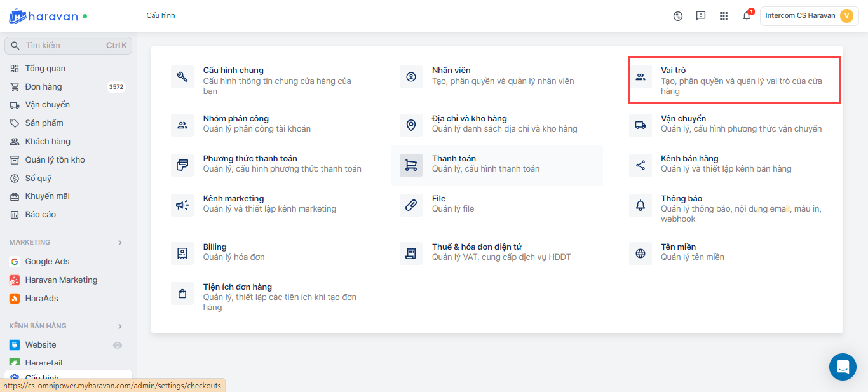Click the globe Tên miền icon
The width and height of the screenshot is (868, 392).
641,253
